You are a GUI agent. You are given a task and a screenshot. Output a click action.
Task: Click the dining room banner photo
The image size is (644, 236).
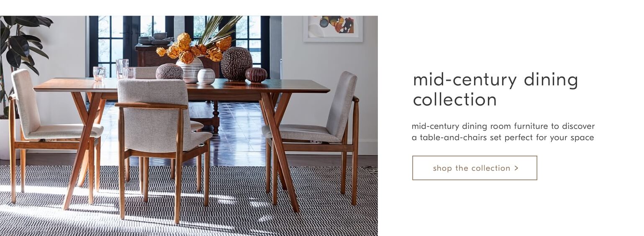[189, 126]
